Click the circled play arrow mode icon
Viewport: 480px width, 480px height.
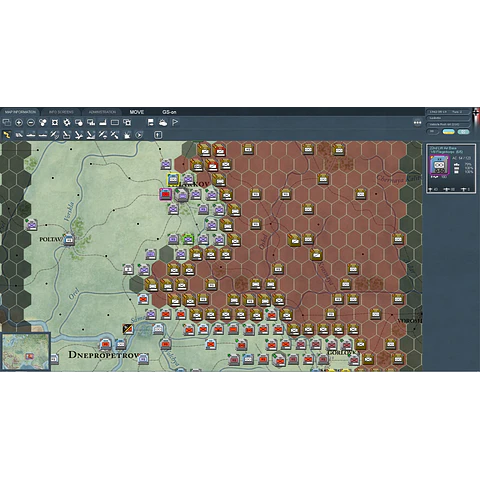click(x=139, y=135)
